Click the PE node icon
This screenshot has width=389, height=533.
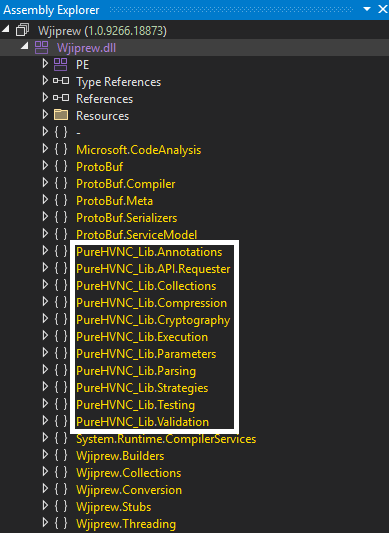coord(61,64)
